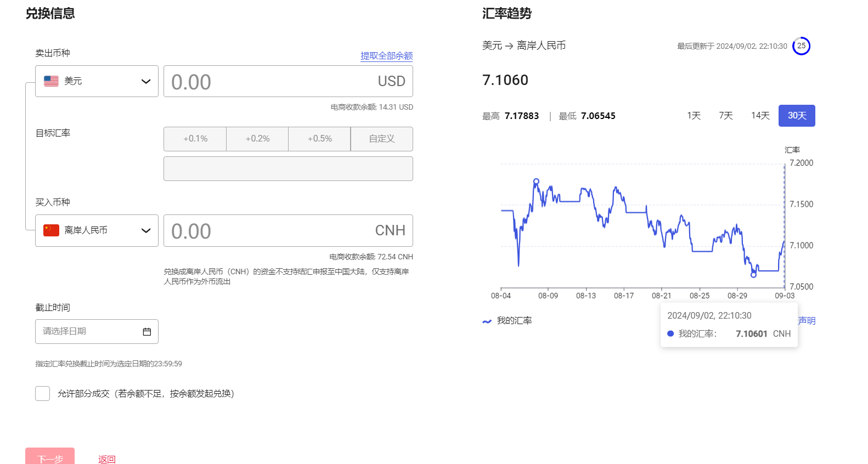Click the calendar icon in deadline field
Screen dimensions: 868x464
coord(146,332)
